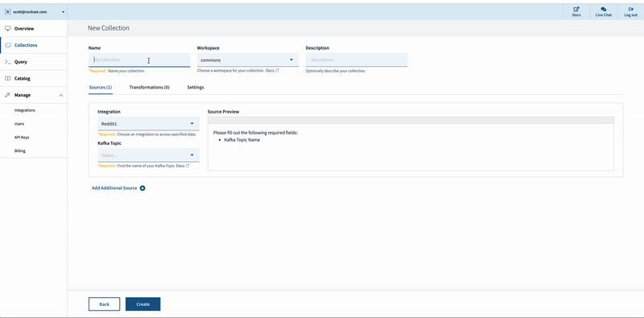Click external link icon next to Workspace Docs

pos(277,71)
